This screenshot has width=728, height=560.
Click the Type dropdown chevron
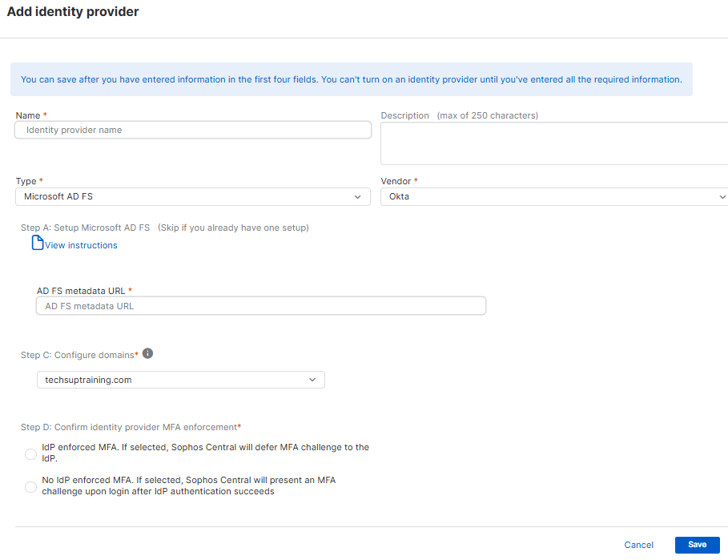point(358,196)
